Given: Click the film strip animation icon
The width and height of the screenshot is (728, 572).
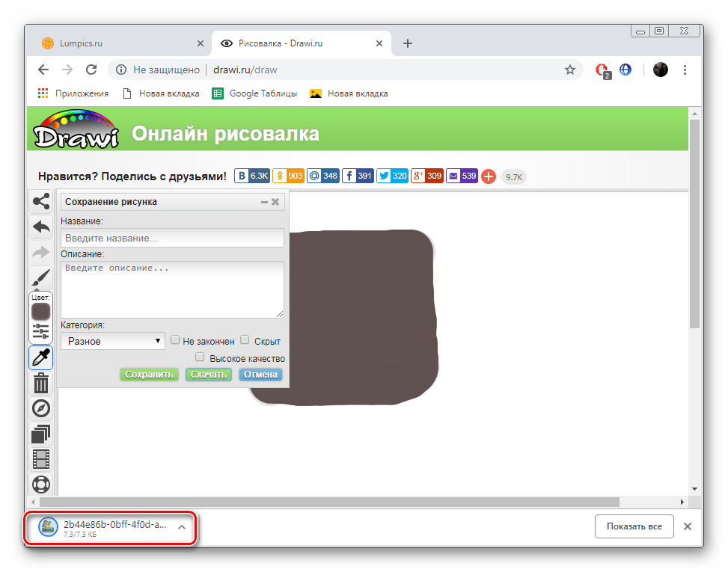Looking at the screenshot, I should pos(41,459).
